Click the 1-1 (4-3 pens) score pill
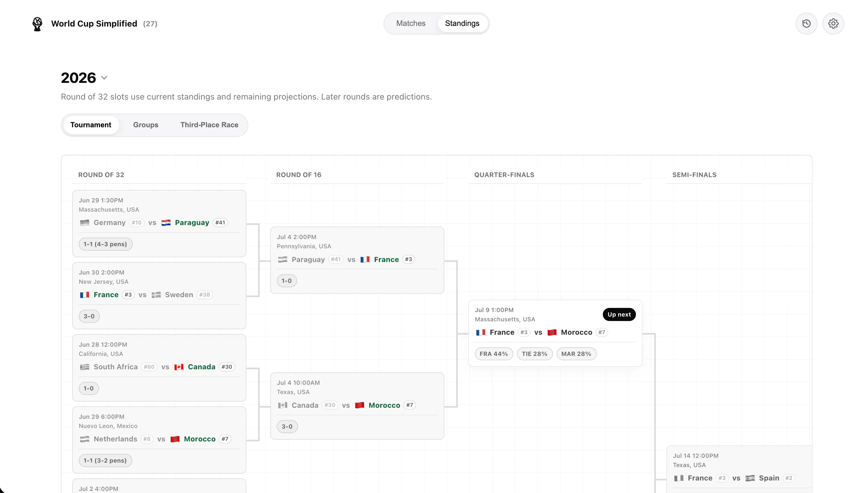Image resolution: width=868 pixels, height=493 pixels. pyautogui.click(x=105, y=244)
